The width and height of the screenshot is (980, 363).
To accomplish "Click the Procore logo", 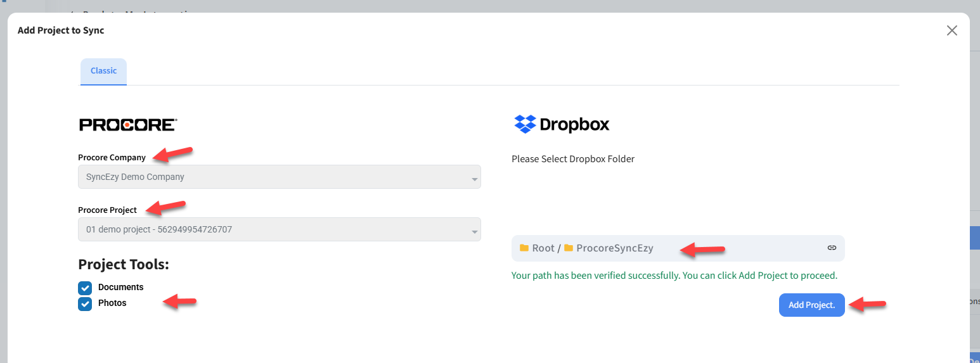I will 127,125.
